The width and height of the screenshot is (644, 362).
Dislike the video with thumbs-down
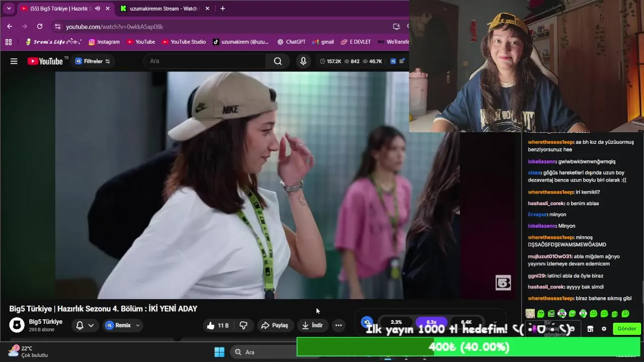(244, 325)
